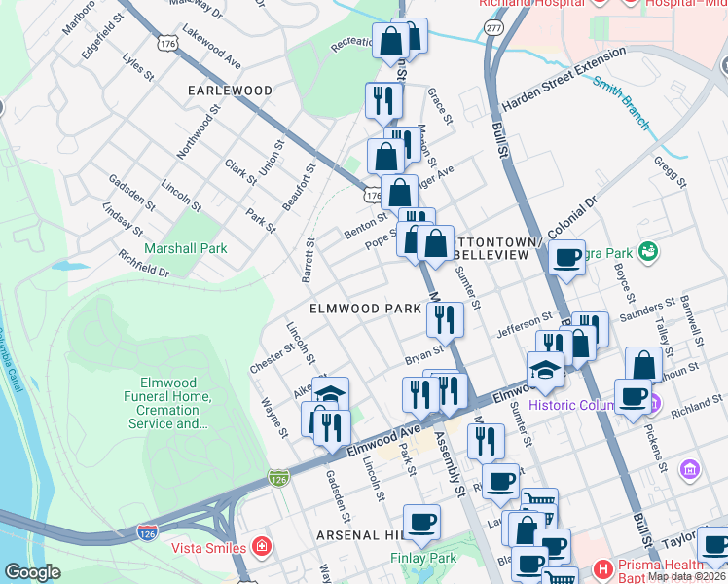Click the US 176 shield near Lakewood Ave

click(x=167, y=43)
